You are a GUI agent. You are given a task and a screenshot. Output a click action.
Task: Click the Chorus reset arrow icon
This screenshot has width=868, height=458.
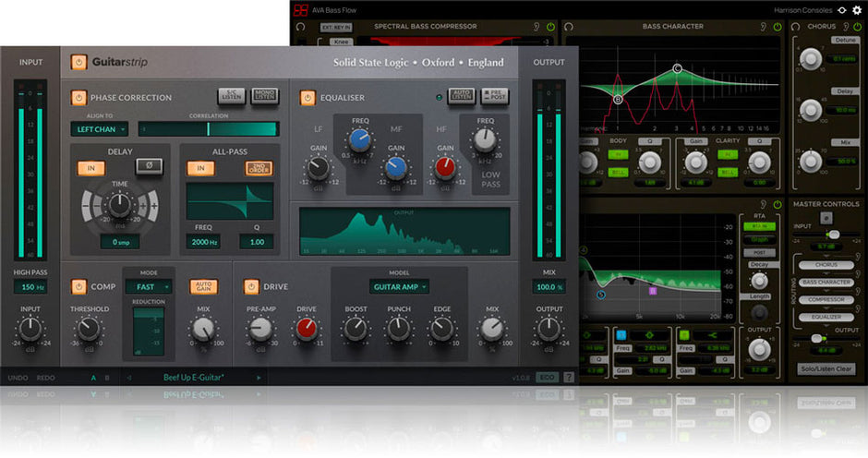click(x=795, y=27)
